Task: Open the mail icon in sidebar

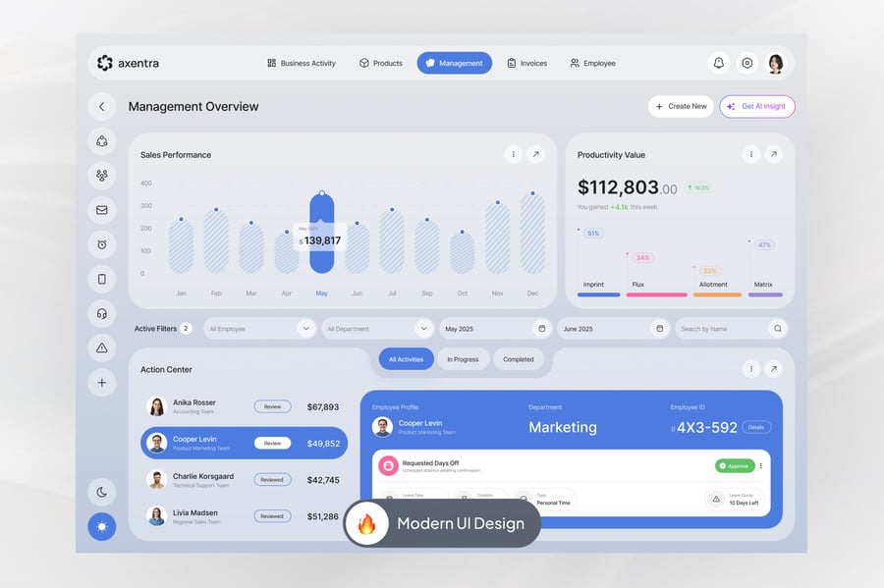Action: pyautogui.click(x=101, y=209)
